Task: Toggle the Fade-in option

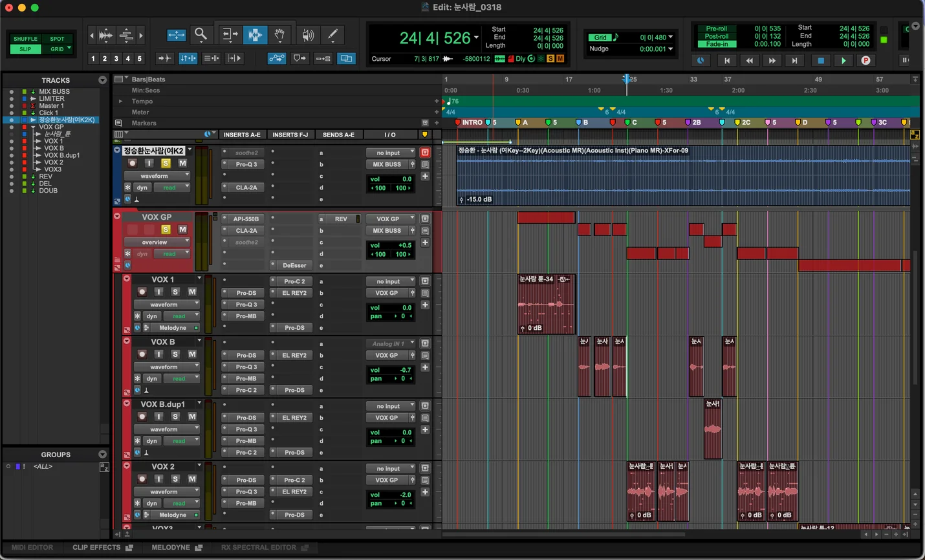Action: click(x=716, y=44)
